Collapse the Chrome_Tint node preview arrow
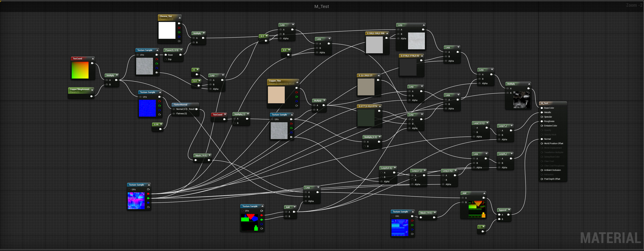 (x=179, y=18)
